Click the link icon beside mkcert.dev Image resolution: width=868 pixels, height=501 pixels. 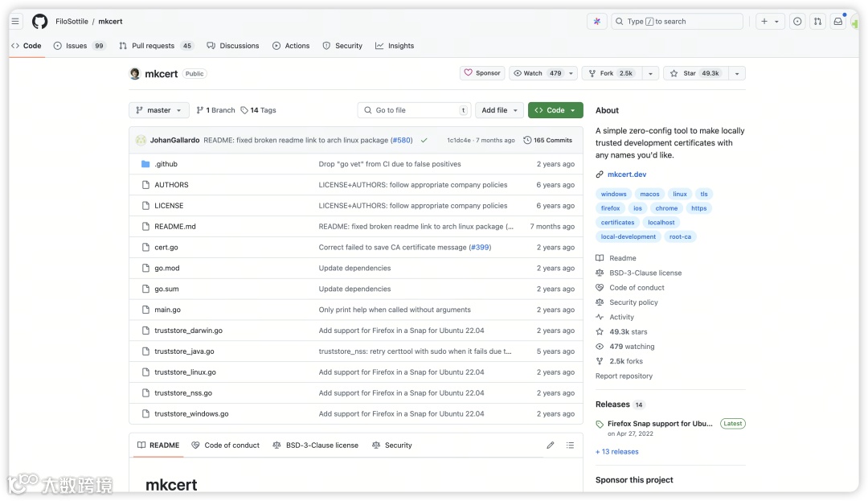pyautogui.click(x=600, y=175)
